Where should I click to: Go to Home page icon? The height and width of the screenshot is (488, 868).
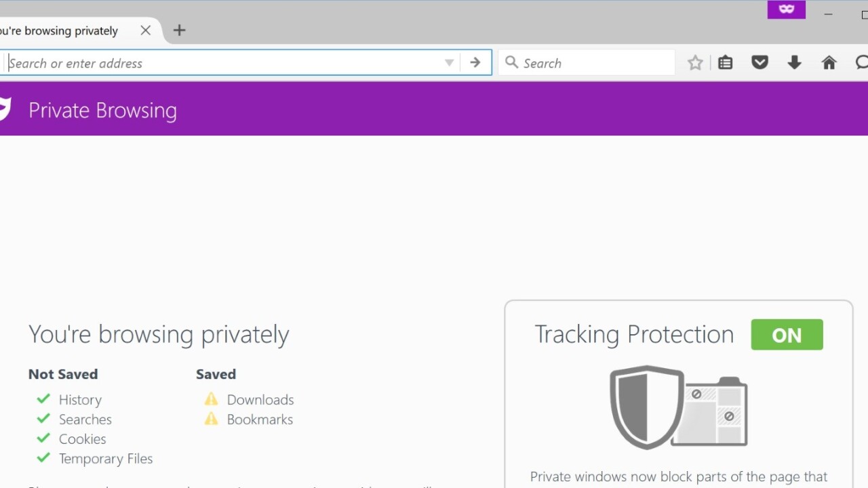coord(829,63)
